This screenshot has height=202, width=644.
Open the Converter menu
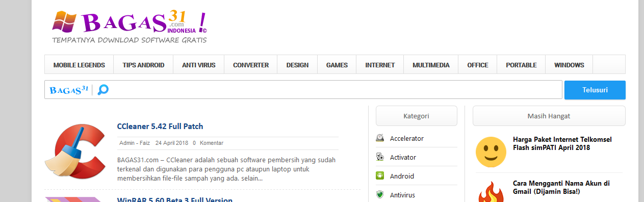[x=251, y=65]
